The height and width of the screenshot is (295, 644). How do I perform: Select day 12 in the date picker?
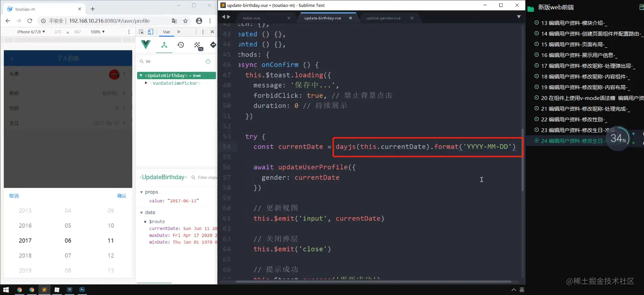click(x=111, y=255)
